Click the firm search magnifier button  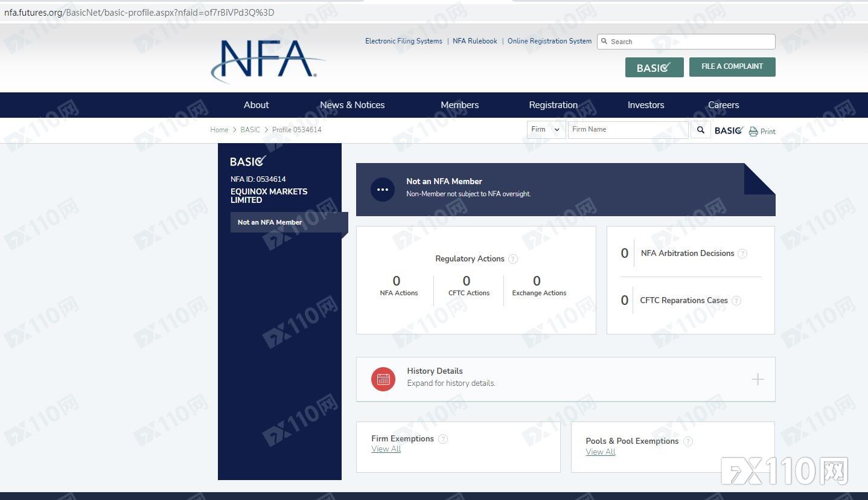pyautogui.click(x=701, y=130)
